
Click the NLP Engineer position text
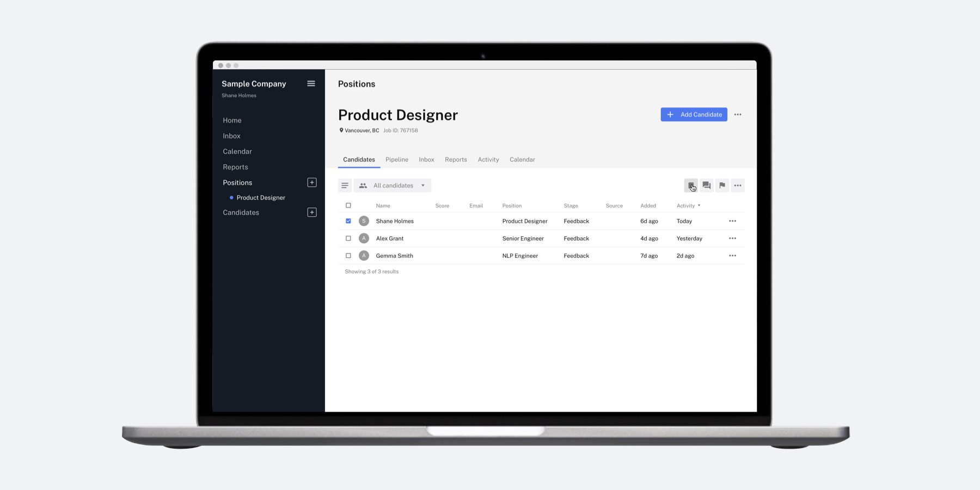pyautogui.click(x=520, y=255)
